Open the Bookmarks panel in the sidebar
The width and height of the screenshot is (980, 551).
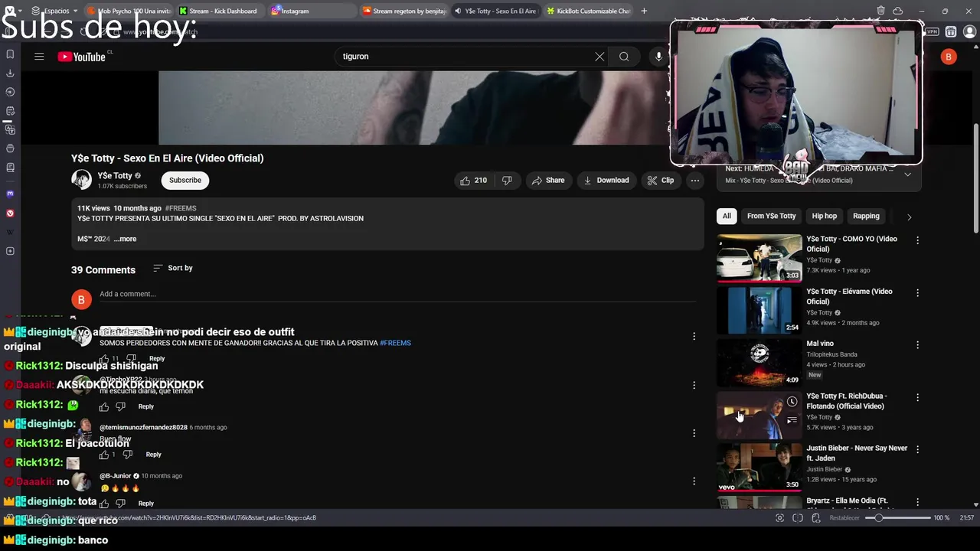click(x=10, y=54)
